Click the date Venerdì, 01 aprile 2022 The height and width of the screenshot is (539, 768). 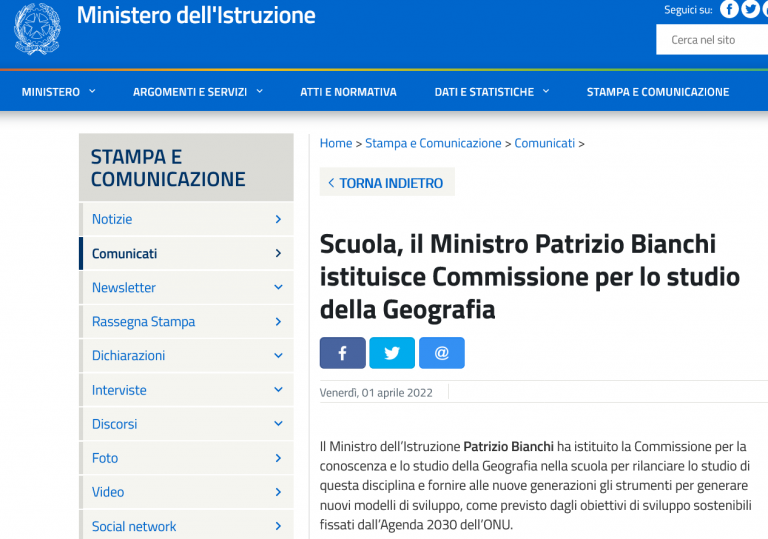coord(376,393)
